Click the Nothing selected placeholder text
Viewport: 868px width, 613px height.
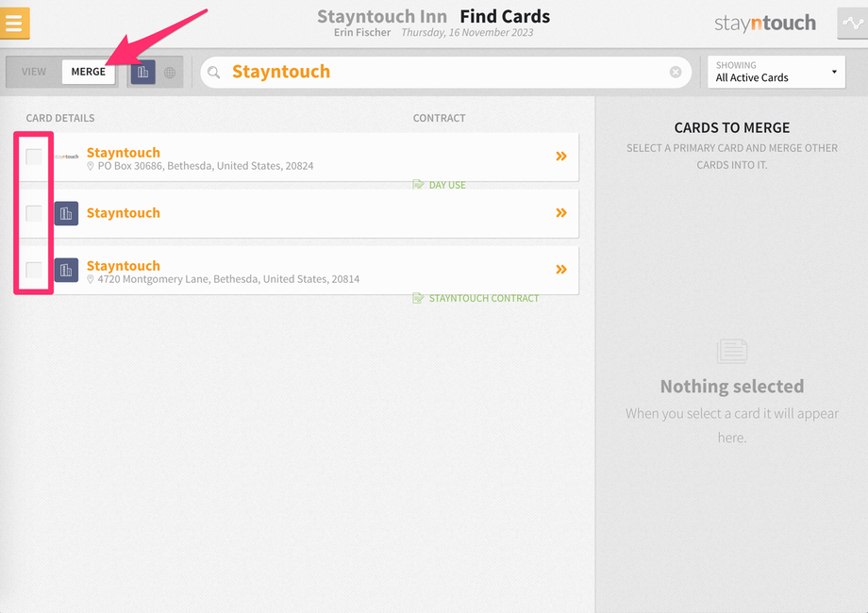pos(732,386)
